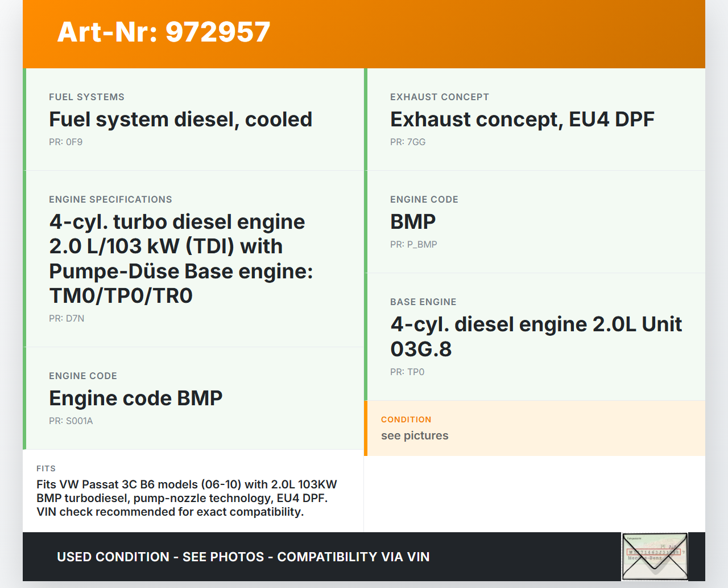Click the envelope VIN inquiry icon
Viewport: 728px width, 588px height.
tap(655, 556)
